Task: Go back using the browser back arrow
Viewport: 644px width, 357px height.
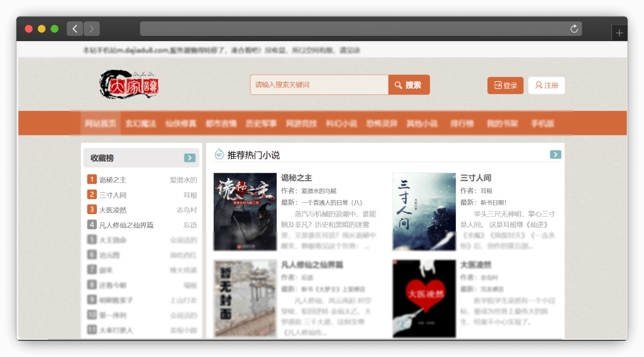Action: [75, 29]
